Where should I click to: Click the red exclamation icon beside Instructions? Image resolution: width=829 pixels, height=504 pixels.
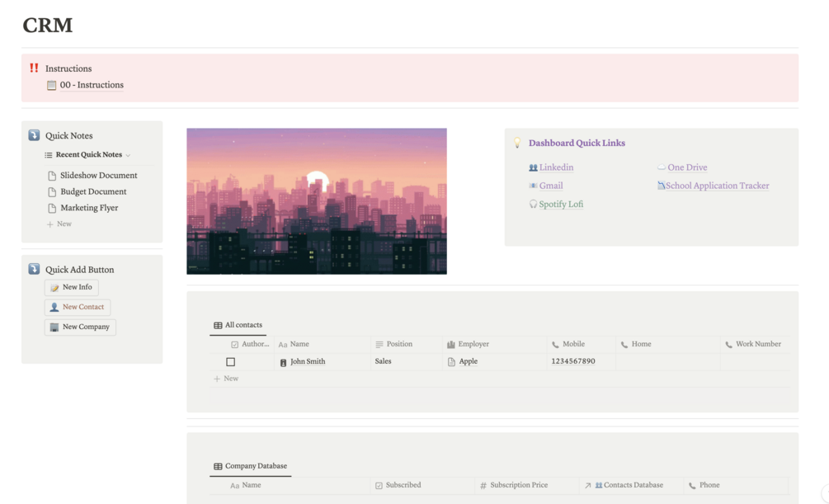34,68
